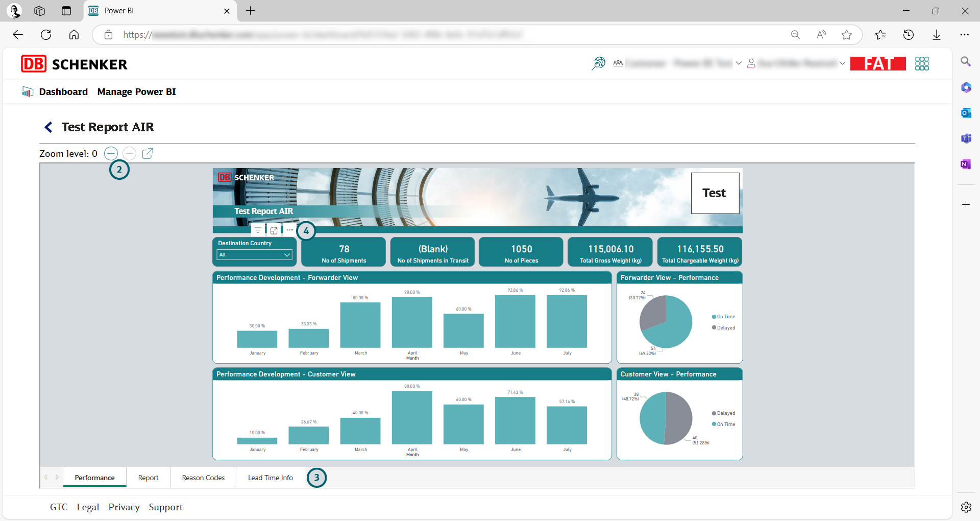Open the more options ellipsis menu
Image resolution: width=980 pixels, height=521 pixels.
tap(289, 230)
